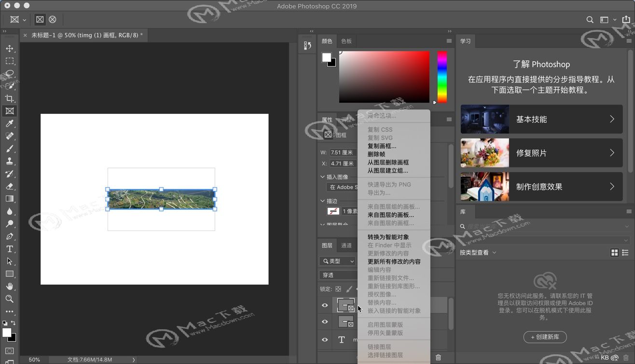635x364 pixels.
Task: Choose elliptical frame in options bar
Action: [53, 19]
